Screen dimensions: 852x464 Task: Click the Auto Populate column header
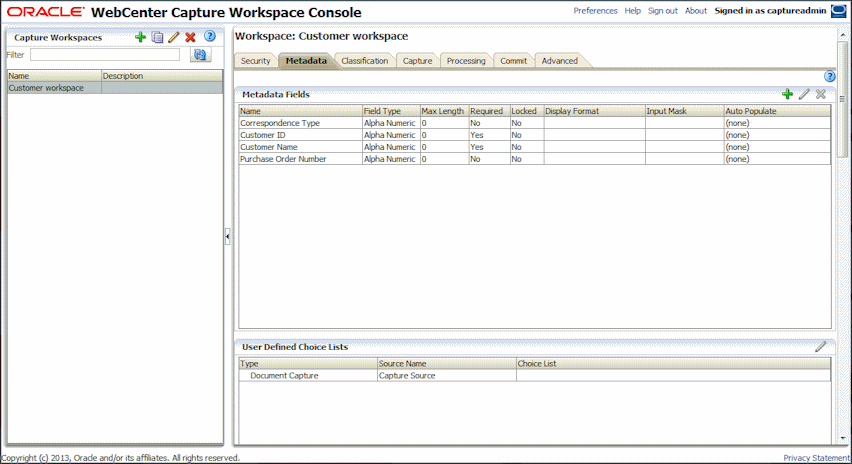pos(778,111)
